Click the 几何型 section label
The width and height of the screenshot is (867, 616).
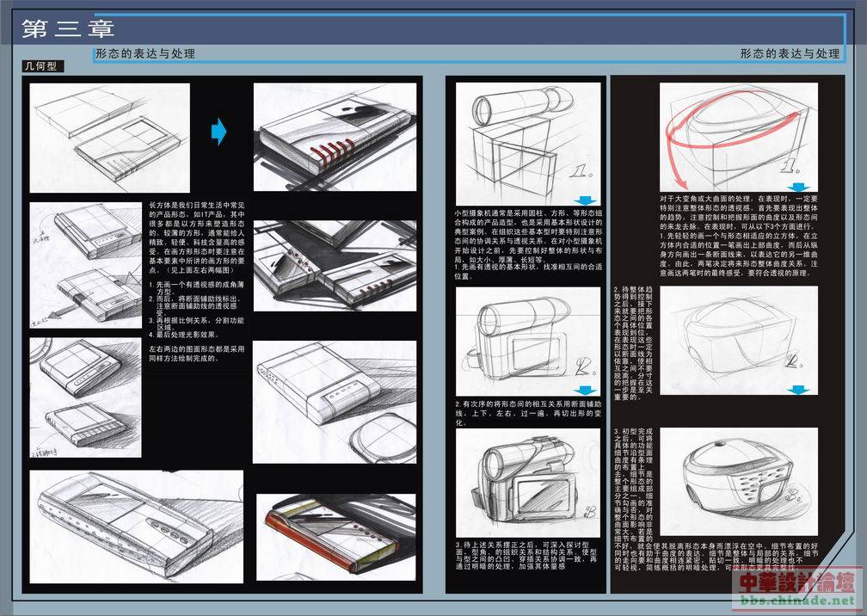pos(43,66)
